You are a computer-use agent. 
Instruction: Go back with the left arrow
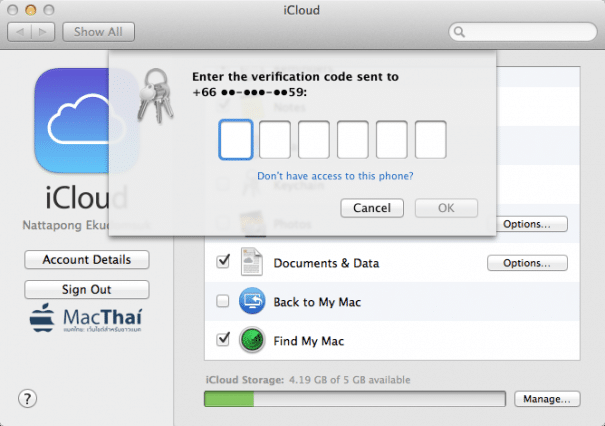[x=19, y=32]
